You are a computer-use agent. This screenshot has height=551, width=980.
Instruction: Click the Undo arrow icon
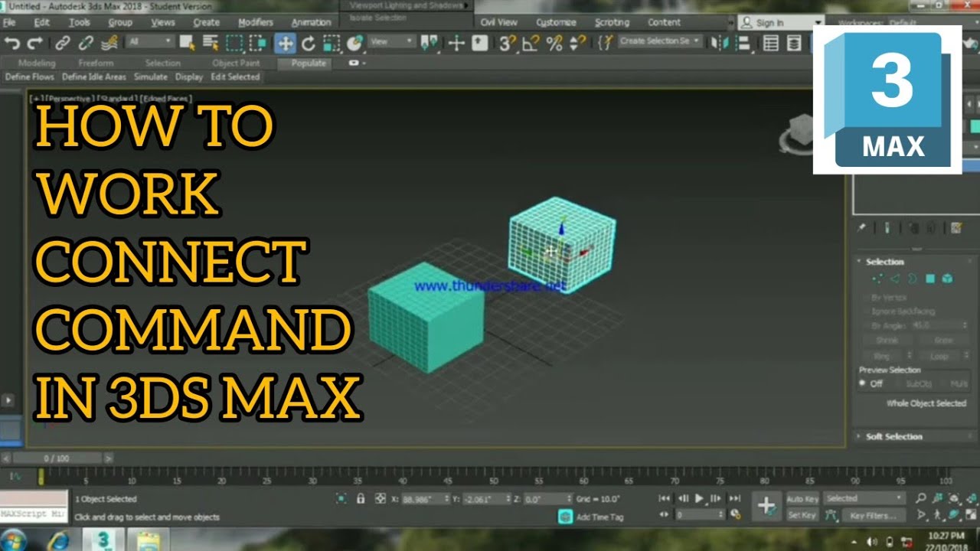[12, 43]
